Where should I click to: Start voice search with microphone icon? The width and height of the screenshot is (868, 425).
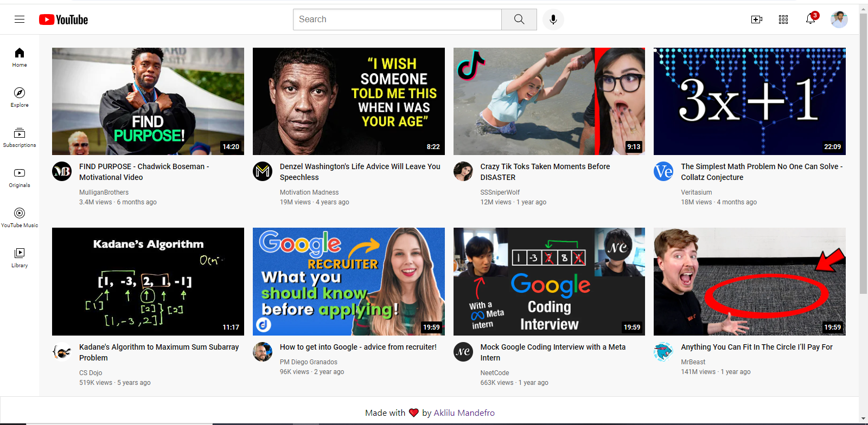coord(553,20)
